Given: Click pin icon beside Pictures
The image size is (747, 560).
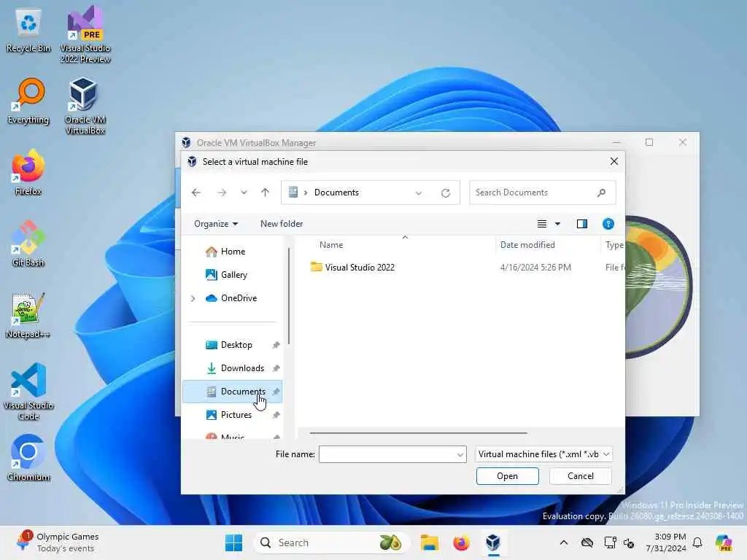Looking at the screenshot, I should pos(276,415).
